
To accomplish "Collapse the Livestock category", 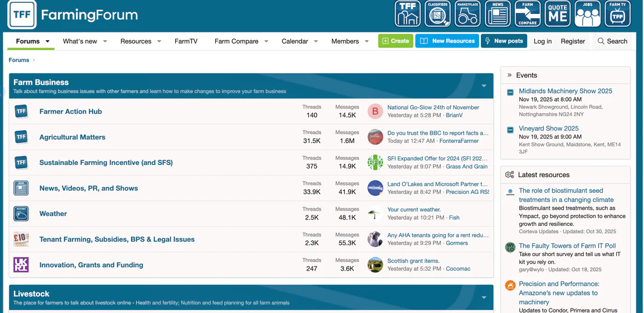I will click(x=484, y=297).
